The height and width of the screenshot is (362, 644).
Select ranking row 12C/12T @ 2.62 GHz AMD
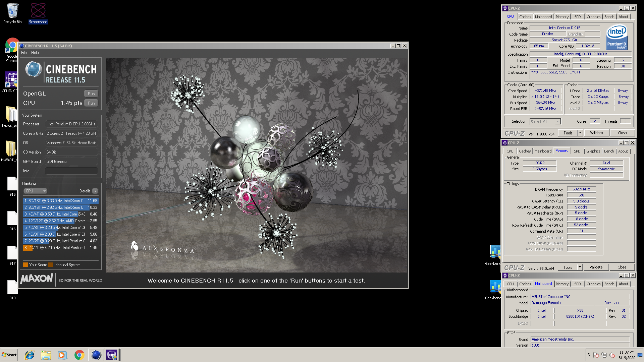[61, 221]
